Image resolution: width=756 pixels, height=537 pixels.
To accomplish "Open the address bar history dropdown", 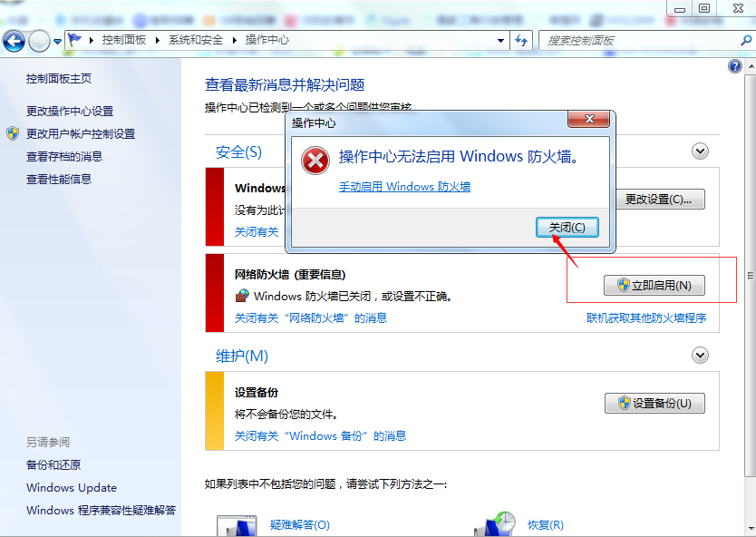I will (501, 41).
